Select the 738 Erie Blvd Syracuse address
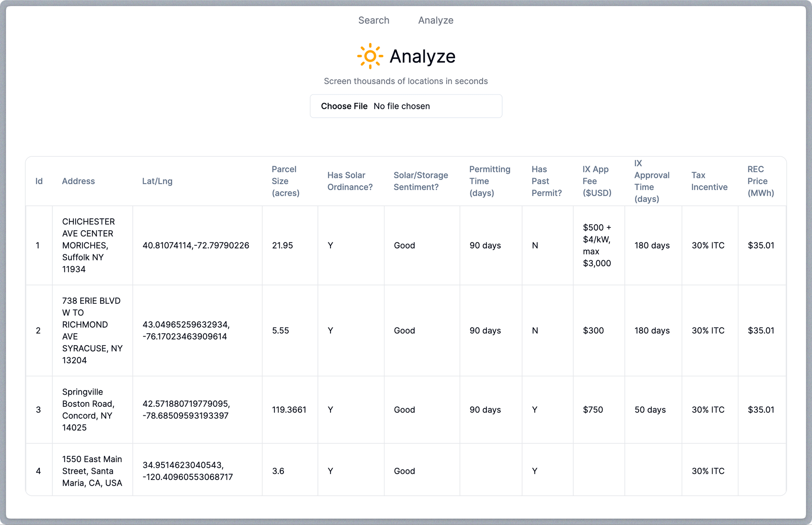Viewport: 812px width, 525px height. coord(92,331)
